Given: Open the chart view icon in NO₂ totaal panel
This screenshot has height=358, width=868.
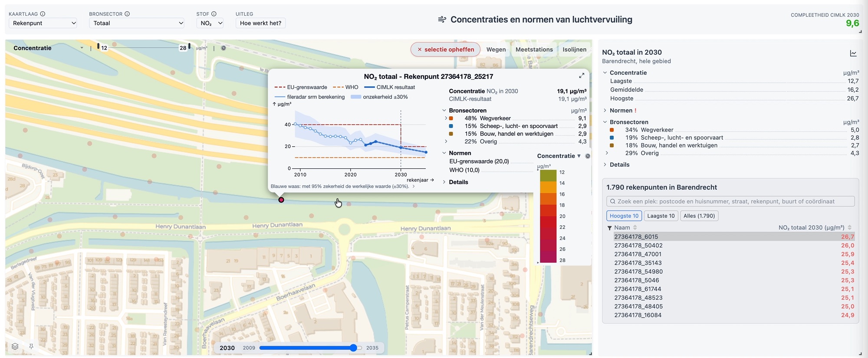Looking at the screenshot, I should [x=853, y=53].
